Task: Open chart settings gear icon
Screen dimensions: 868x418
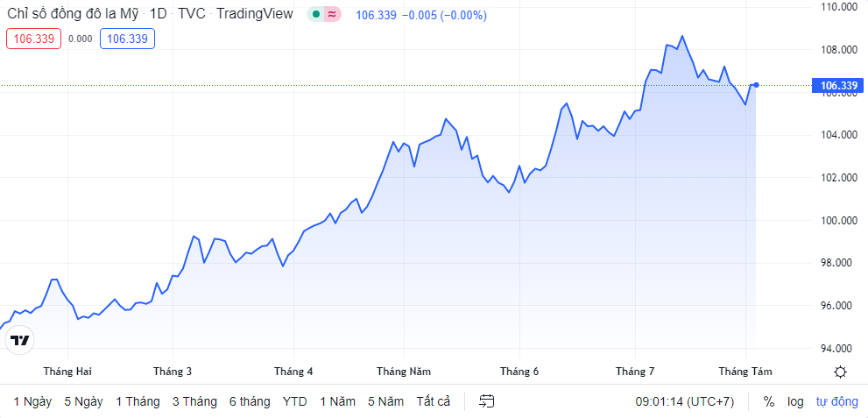Action: (x=840, y=372)
